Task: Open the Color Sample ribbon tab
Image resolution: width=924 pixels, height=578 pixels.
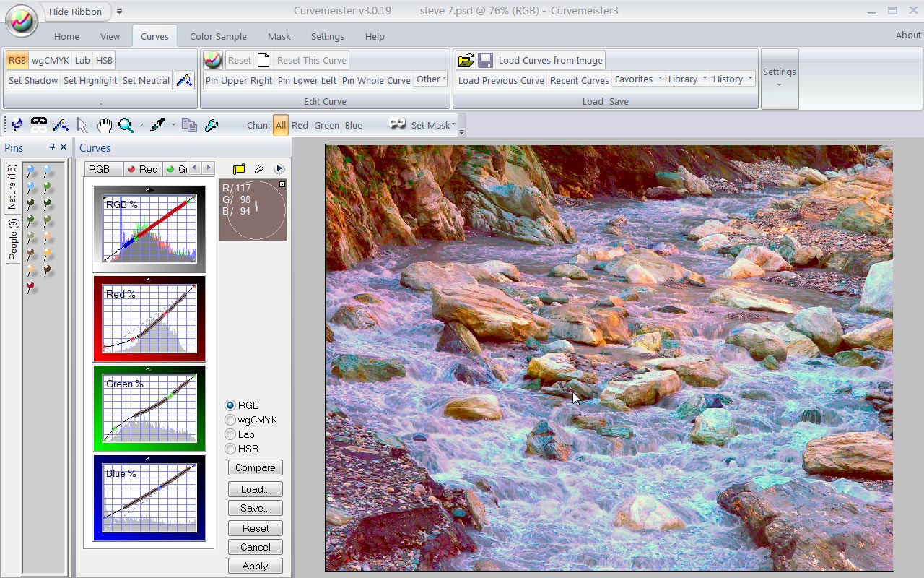Action: pyautogui.click(x=218, y=36)
